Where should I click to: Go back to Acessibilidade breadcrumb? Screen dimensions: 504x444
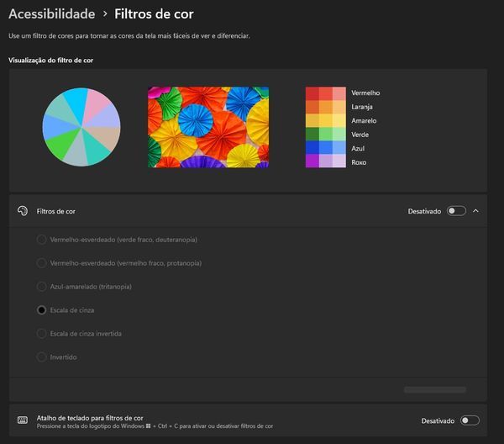coord(50,14)
